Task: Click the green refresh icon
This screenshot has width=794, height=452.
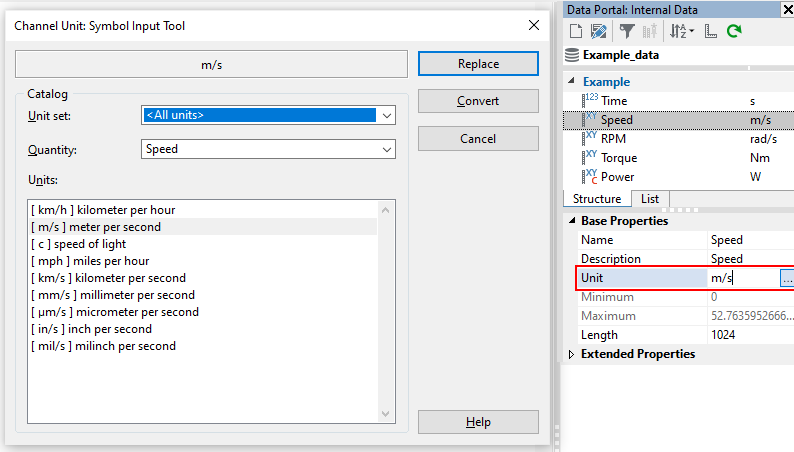Action: [x=734, y=31]
